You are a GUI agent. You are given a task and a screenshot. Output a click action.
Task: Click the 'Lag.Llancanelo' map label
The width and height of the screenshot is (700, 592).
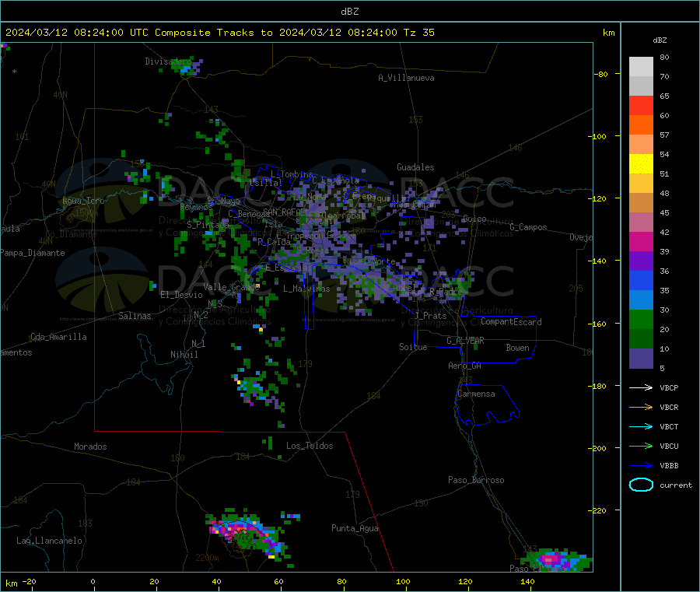pos(49,541)
